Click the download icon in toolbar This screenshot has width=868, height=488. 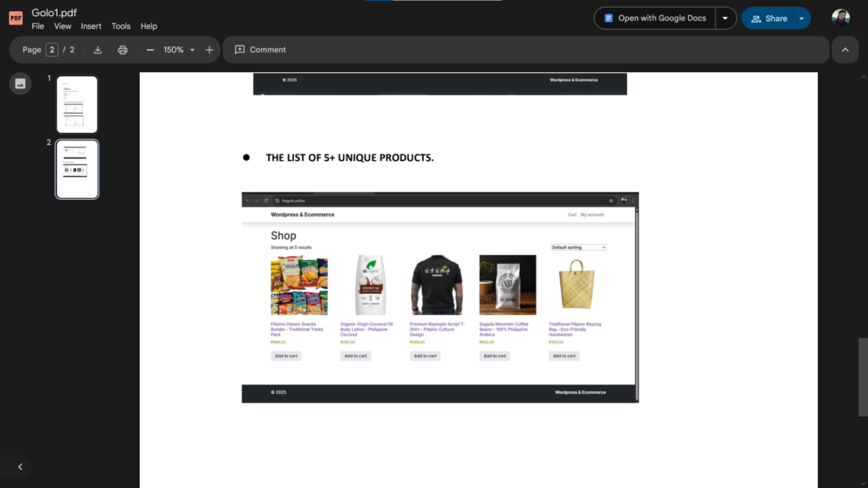pos(98,50)
